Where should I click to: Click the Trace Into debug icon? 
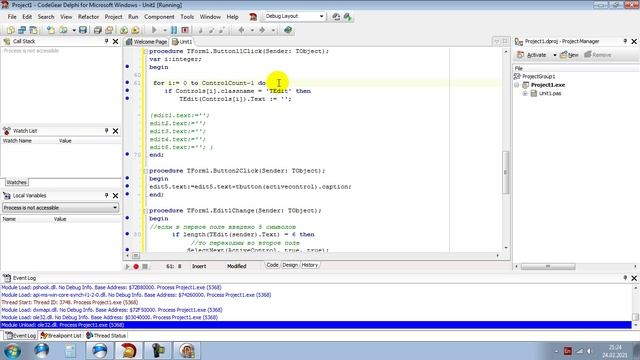pos(200,30)
